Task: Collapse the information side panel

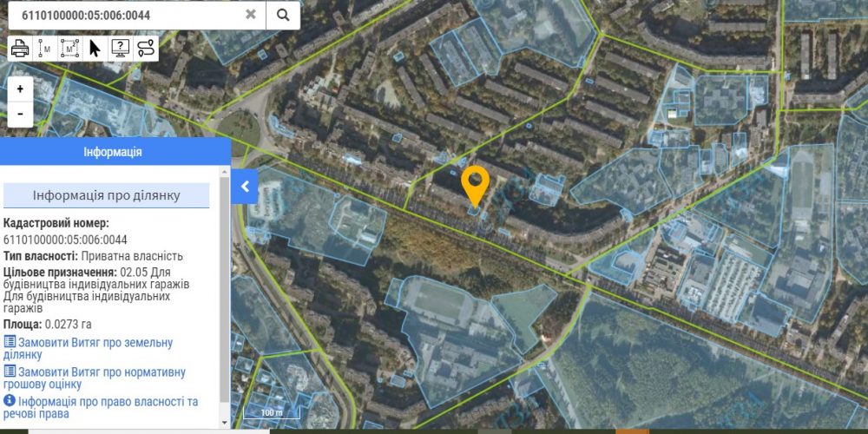Action: coord(245,186)
